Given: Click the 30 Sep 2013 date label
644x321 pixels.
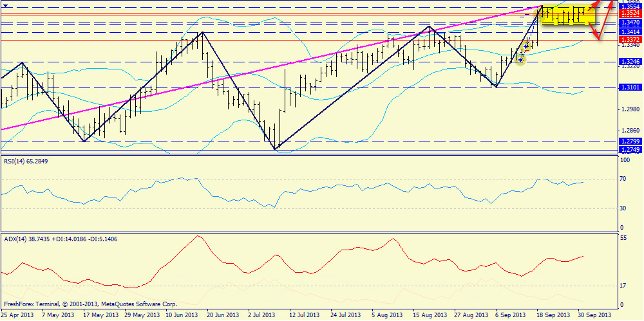Looking at the screenshot, I should click(594, 315).
